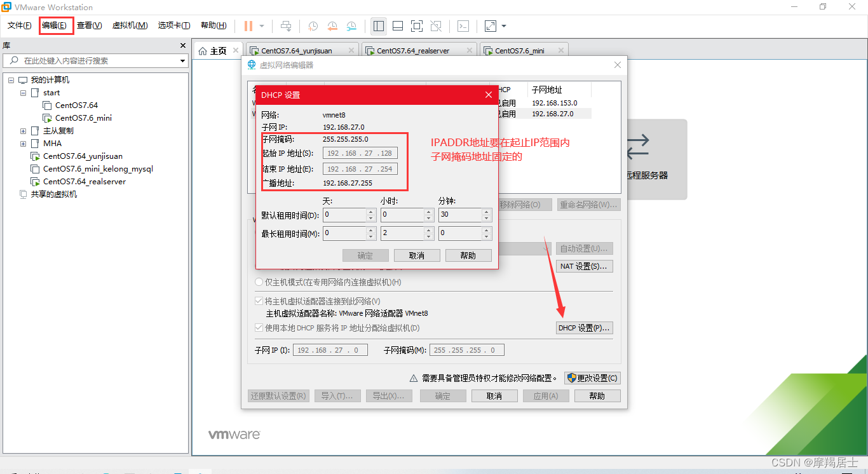Click 帮助 in the DHCP 设置 dialog

(468, 255)
